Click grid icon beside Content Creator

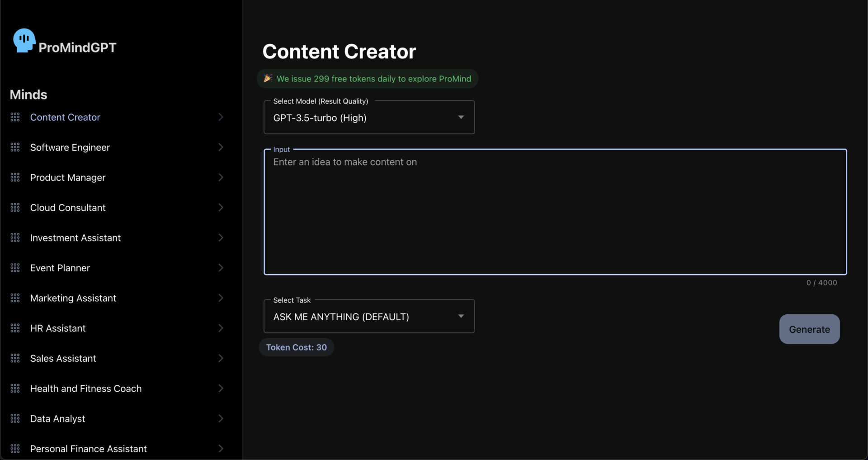[x=15, y=117]
